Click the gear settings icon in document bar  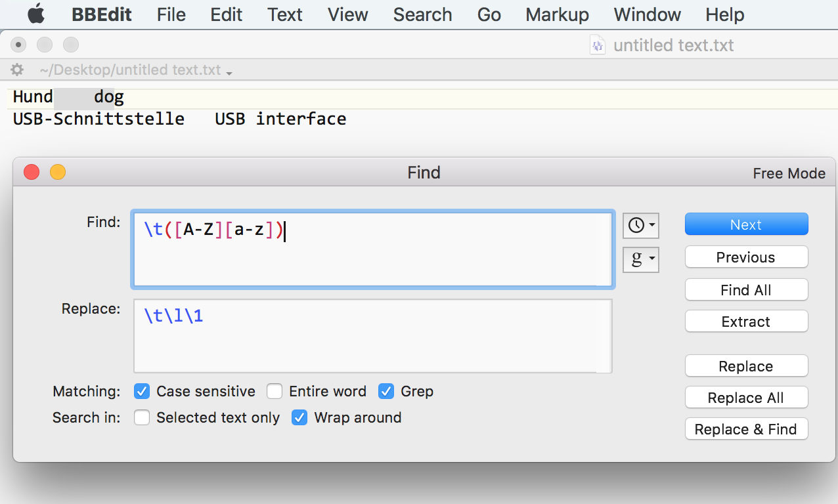18,70
